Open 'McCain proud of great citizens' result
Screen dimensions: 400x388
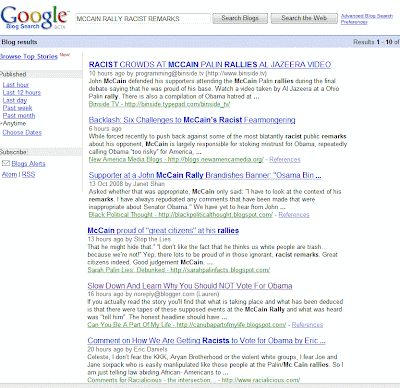click(163, 230)
